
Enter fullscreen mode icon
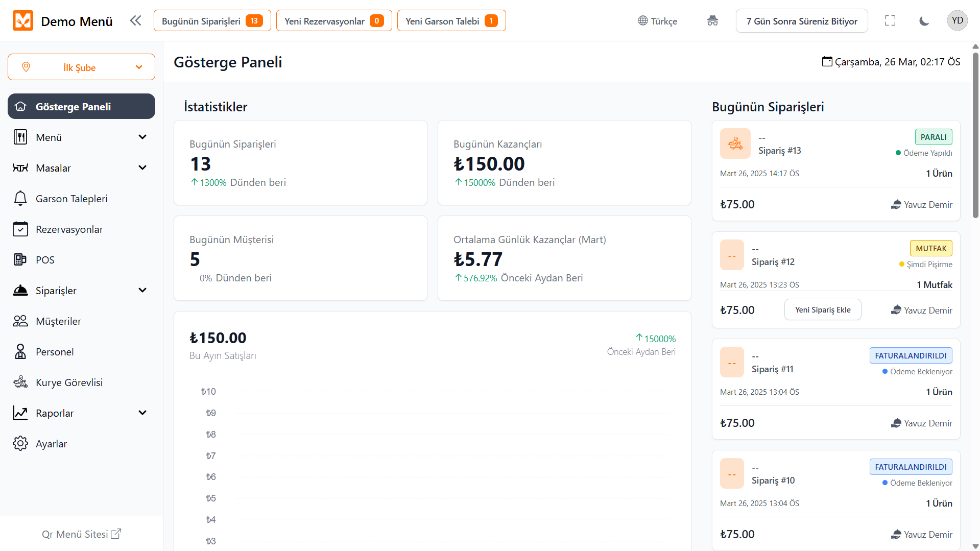[890, 21]
